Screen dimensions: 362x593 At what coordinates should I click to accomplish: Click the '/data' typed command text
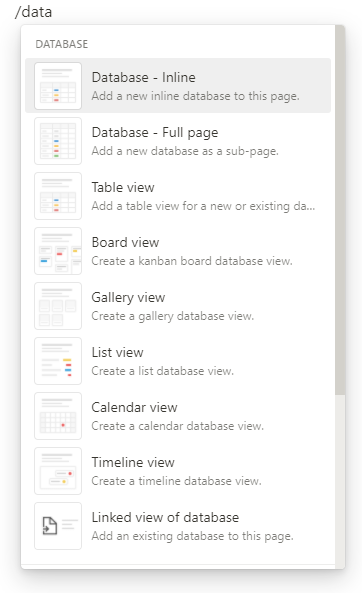[x=33, y=12]
